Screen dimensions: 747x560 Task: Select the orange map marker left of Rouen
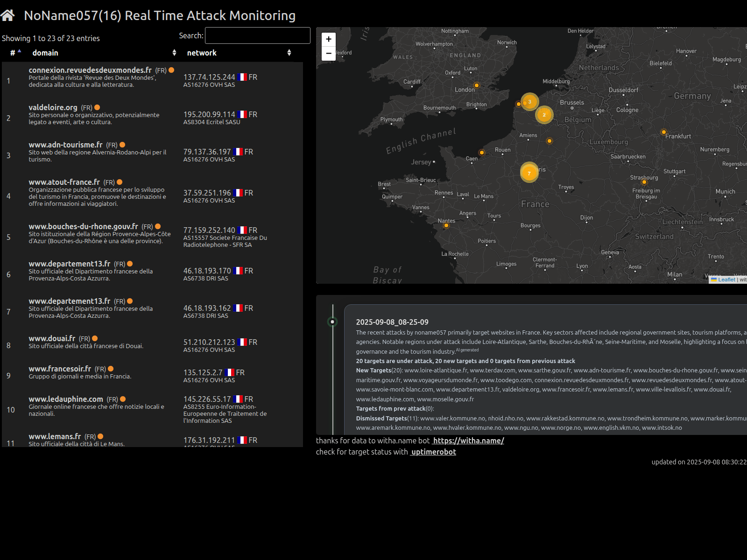482,153
